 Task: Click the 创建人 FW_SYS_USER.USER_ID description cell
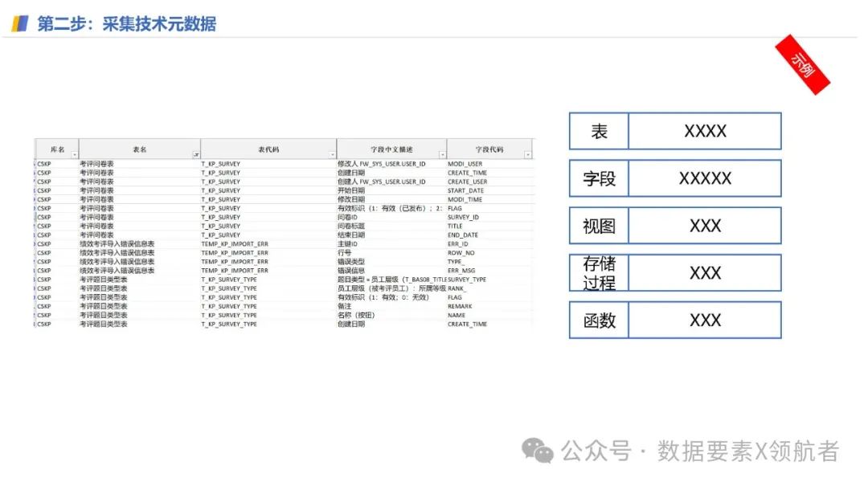coord(392,182)
